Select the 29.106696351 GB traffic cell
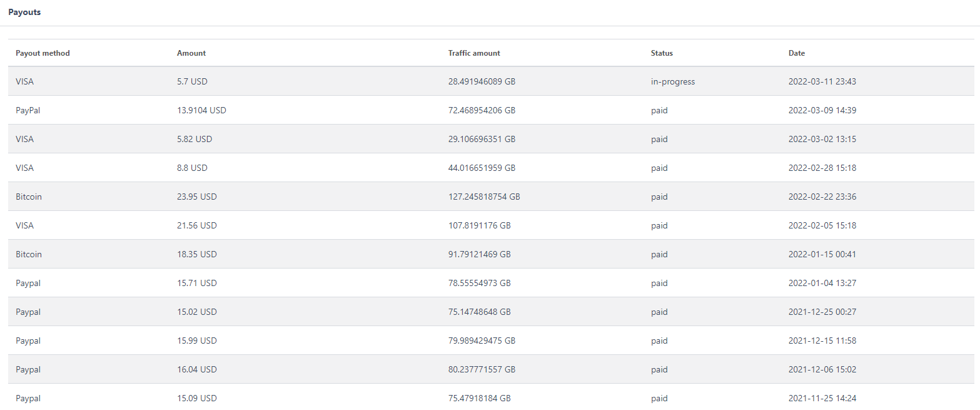Screen dimensions: 980x410 [x=482, y=139]
